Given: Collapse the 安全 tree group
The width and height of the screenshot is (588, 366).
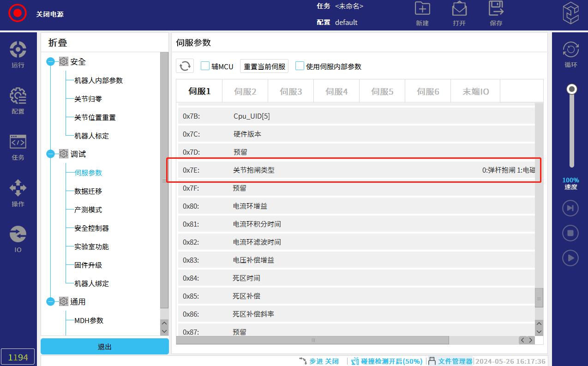Looking at the screenshot, I should 51,62.
